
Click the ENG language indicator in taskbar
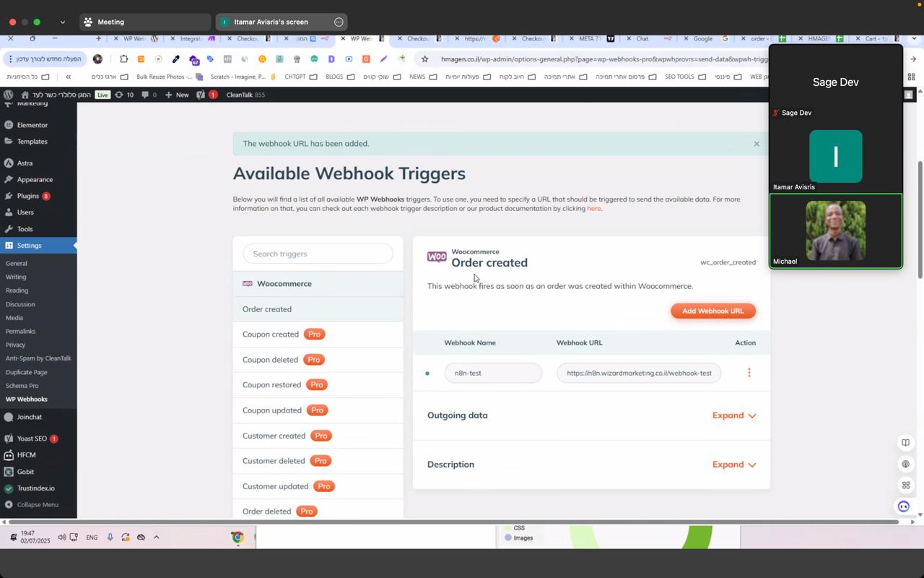92,538
